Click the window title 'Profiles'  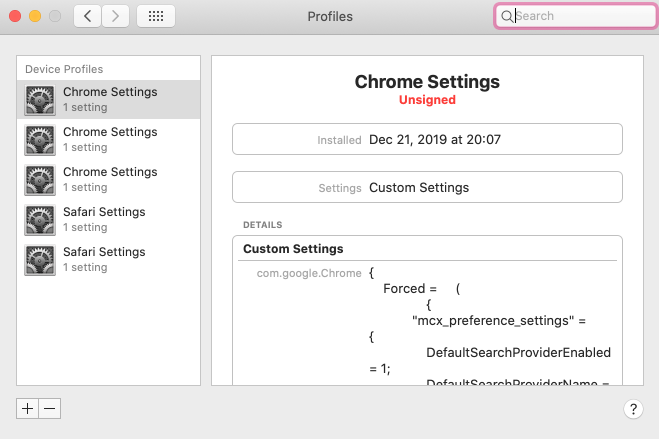coord(330,16)
